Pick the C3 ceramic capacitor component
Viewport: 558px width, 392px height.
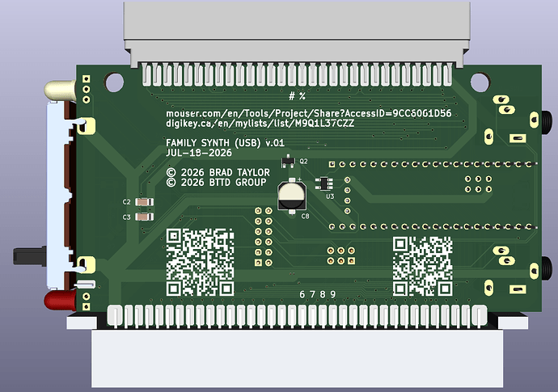[x=145, y=217]
